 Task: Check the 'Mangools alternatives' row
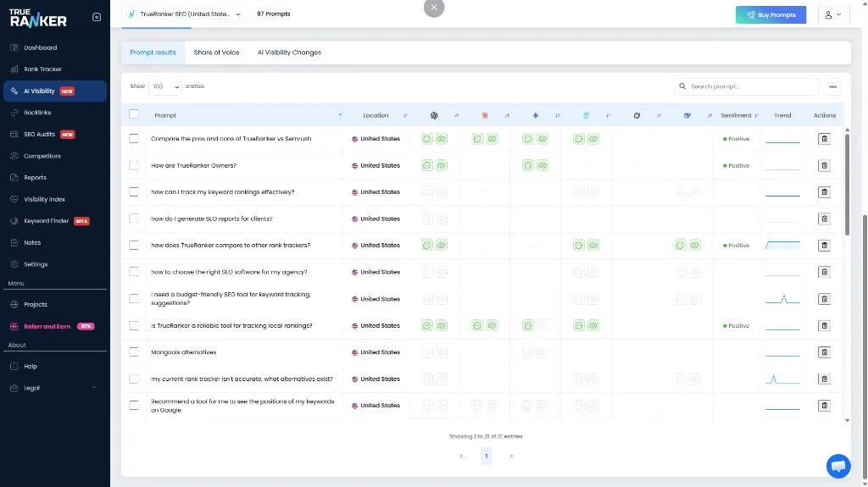(x=133, y=351)
